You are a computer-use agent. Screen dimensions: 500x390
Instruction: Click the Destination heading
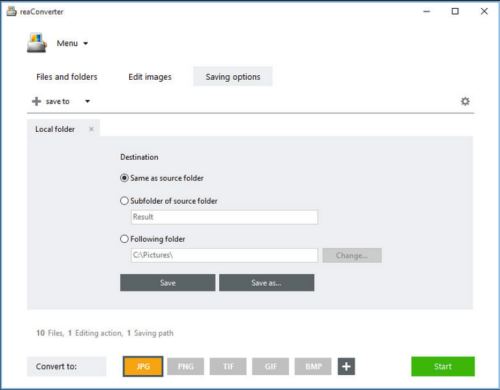[x=139, y=157]
